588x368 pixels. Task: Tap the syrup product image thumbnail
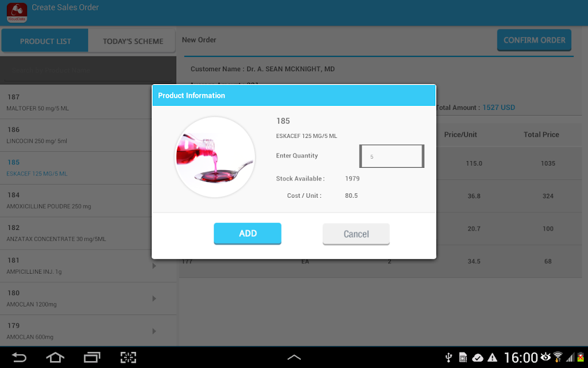click(215, 157)
